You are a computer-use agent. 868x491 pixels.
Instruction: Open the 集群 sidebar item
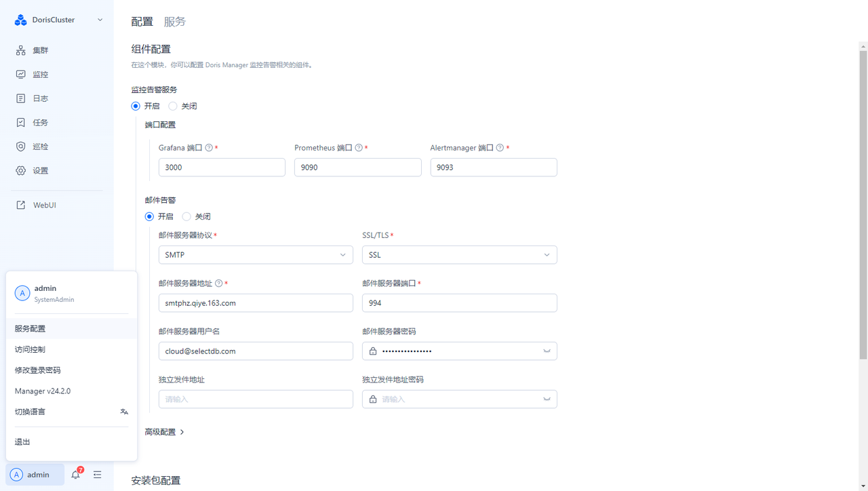click(x=57, y=50)
